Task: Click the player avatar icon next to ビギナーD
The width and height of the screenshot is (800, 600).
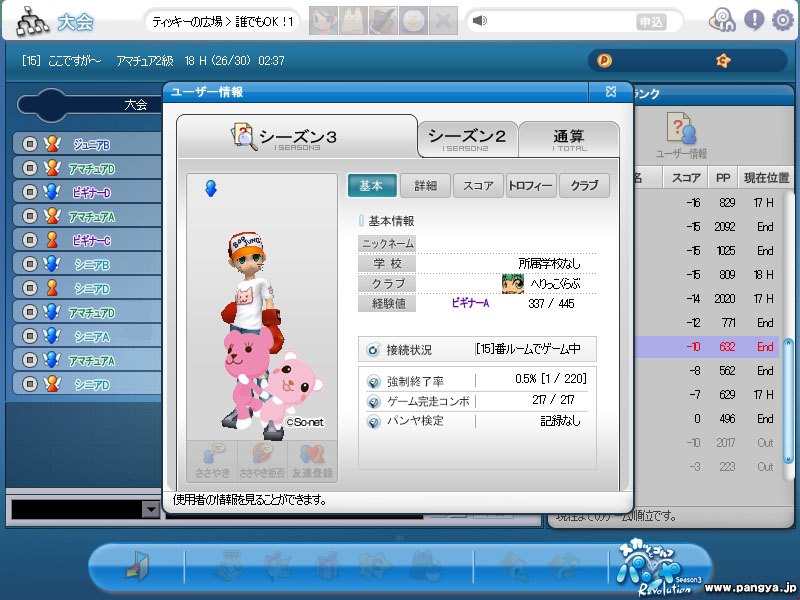Action: (x=52, y=192)
